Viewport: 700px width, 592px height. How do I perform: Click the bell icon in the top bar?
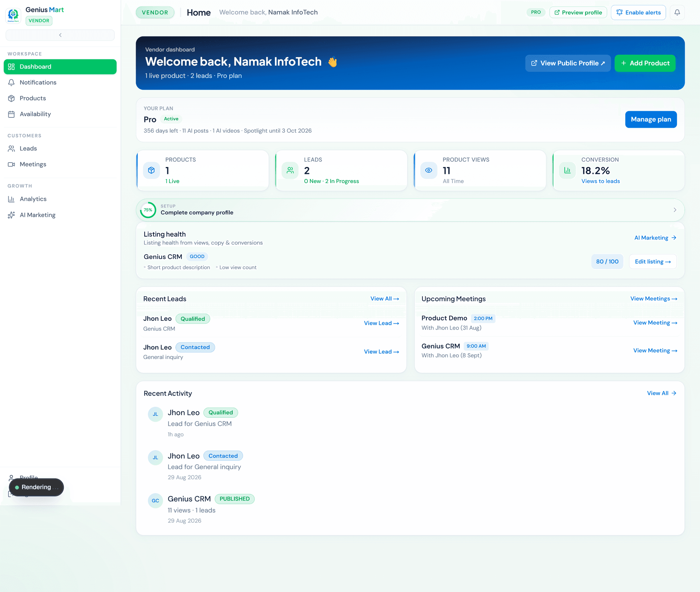(677, 12)
